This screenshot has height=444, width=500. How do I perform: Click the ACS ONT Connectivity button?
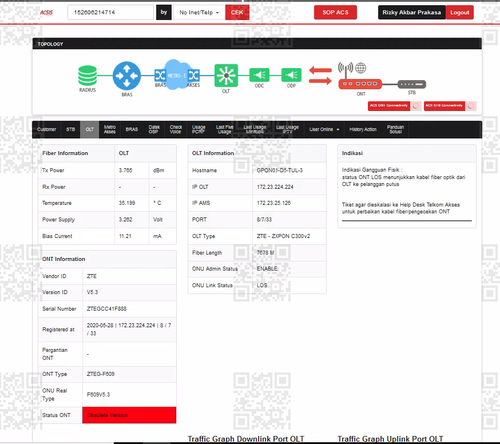point(389,106)
